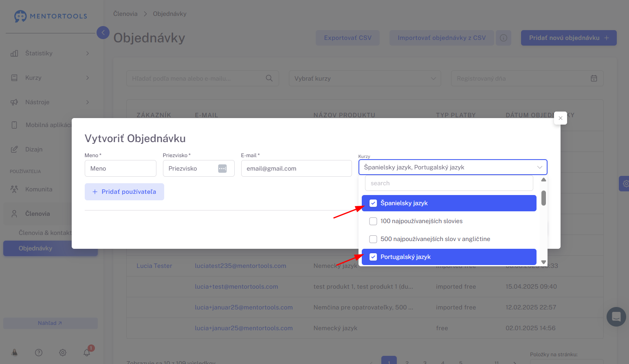The width and height of the screenshot is (629, 364).
Task: Close the Vytvoriť Objednávku dialog
Action: [561, 118]
